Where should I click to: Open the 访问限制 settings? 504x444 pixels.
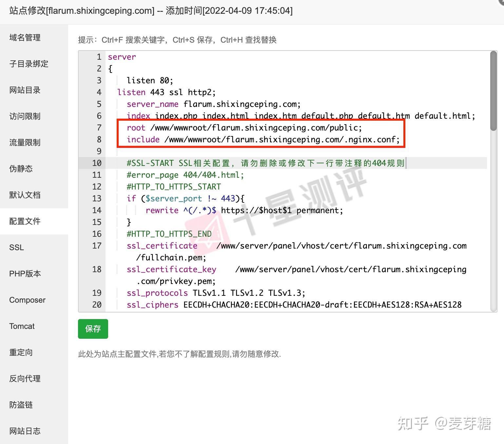coord(24,116)
